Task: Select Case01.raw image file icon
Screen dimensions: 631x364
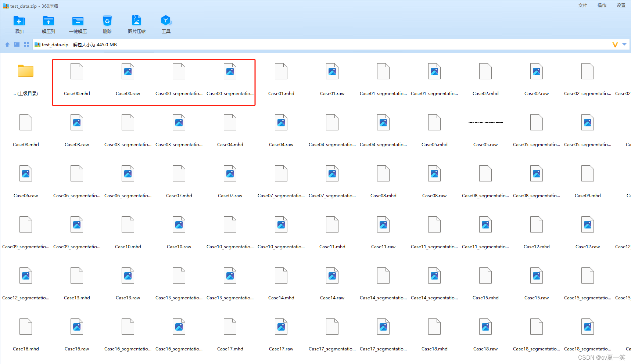Action: [332, 71]
